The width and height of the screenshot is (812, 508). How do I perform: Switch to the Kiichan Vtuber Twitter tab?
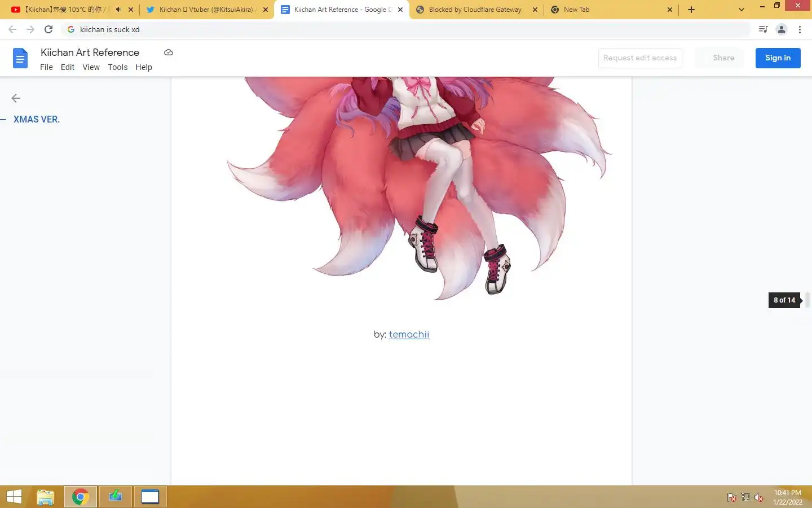click(206, 10)
